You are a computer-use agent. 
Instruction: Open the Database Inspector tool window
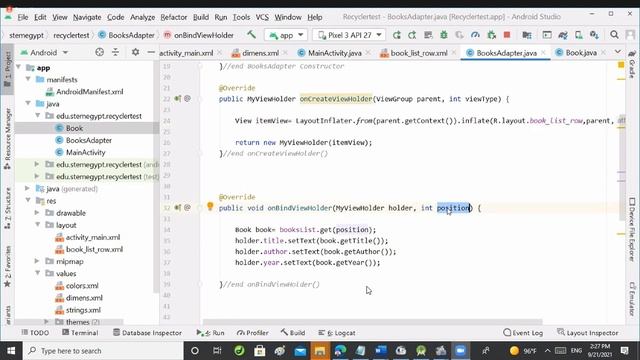pos(147,333)
